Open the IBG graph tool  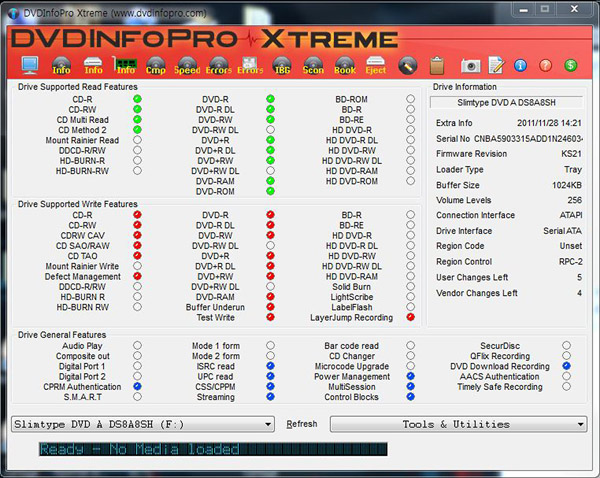[x=282, y=65]
